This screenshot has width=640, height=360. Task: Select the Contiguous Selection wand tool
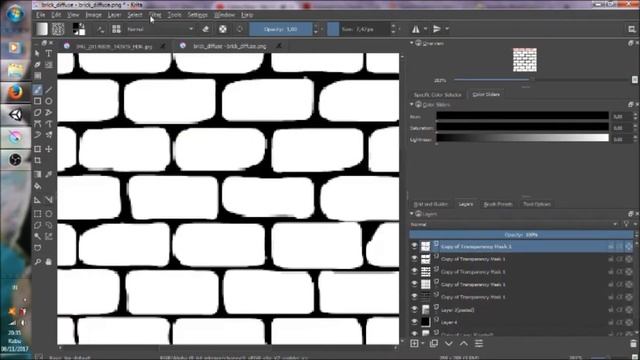(38, 236)
